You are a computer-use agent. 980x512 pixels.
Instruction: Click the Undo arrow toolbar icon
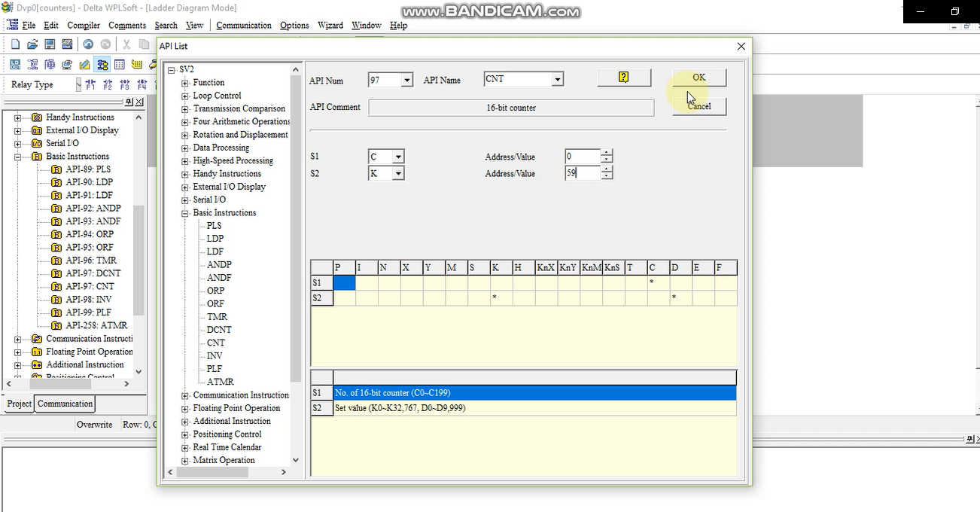[x=88, y=44]
